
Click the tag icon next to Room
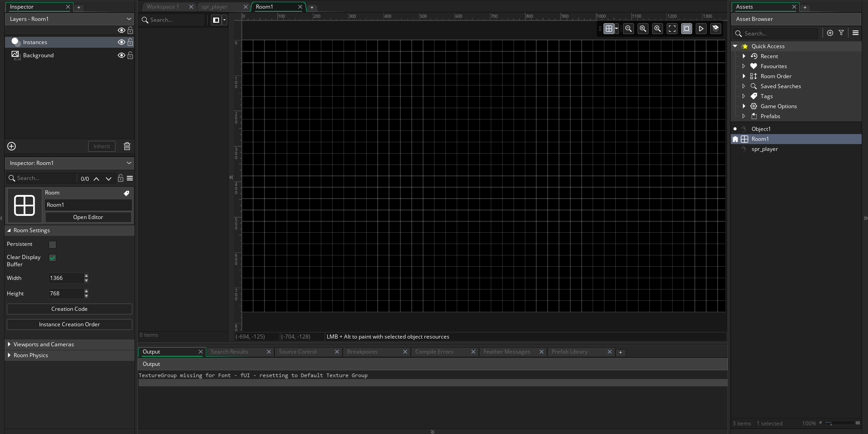(126, 193)
